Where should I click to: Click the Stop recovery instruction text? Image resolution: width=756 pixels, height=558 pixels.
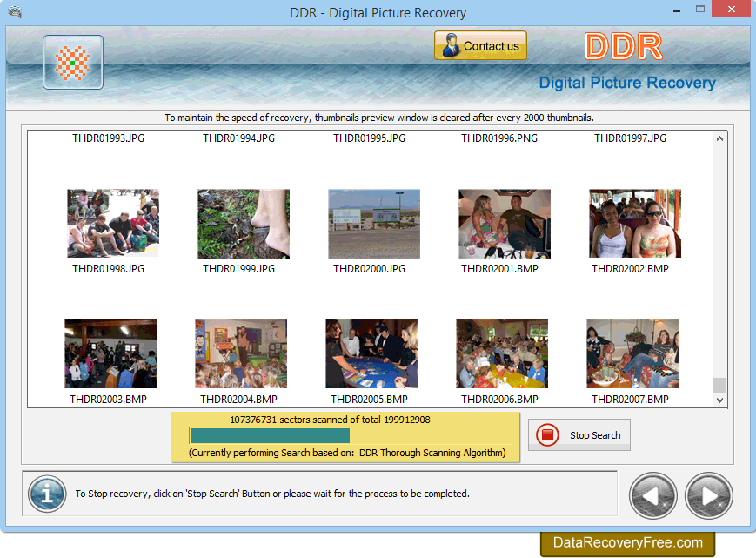pyautogui.click(x=272, y=494)
